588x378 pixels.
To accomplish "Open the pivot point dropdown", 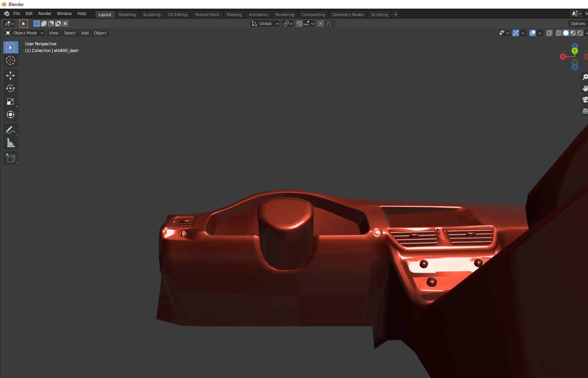I will point(288,24).
